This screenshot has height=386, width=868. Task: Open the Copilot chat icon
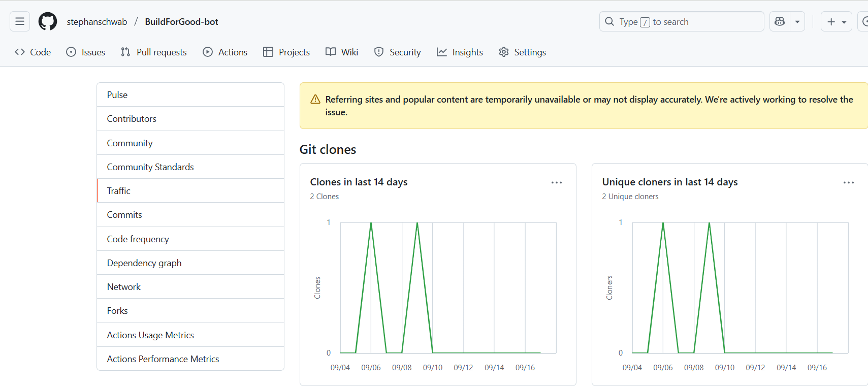[780, 21]
